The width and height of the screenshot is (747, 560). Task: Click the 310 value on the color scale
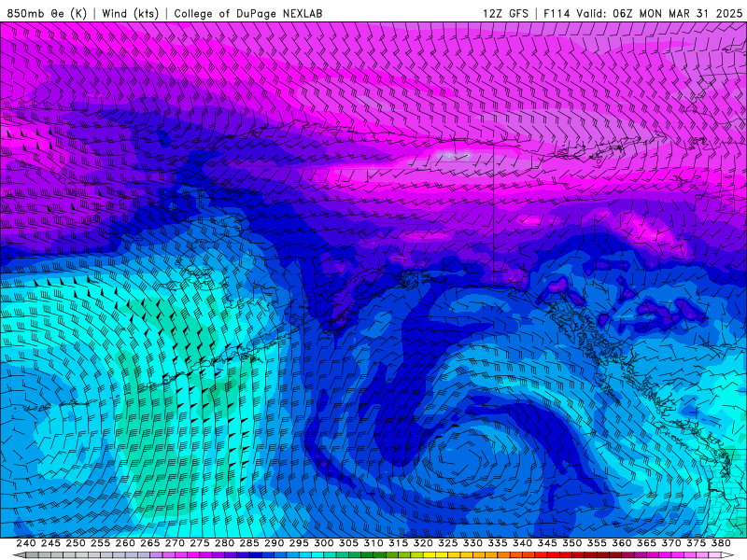coord(373,543)
